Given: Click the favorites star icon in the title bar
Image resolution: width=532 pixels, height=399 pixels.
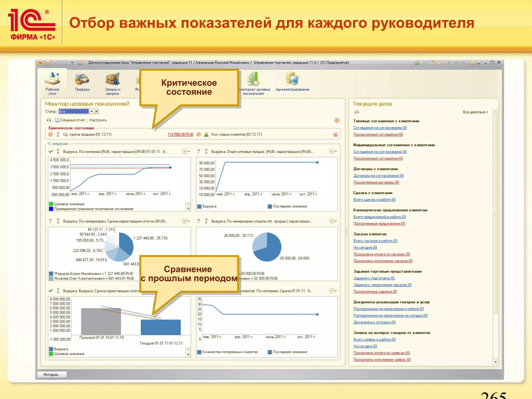Looking at the screenshot, I should click(80, 63).
